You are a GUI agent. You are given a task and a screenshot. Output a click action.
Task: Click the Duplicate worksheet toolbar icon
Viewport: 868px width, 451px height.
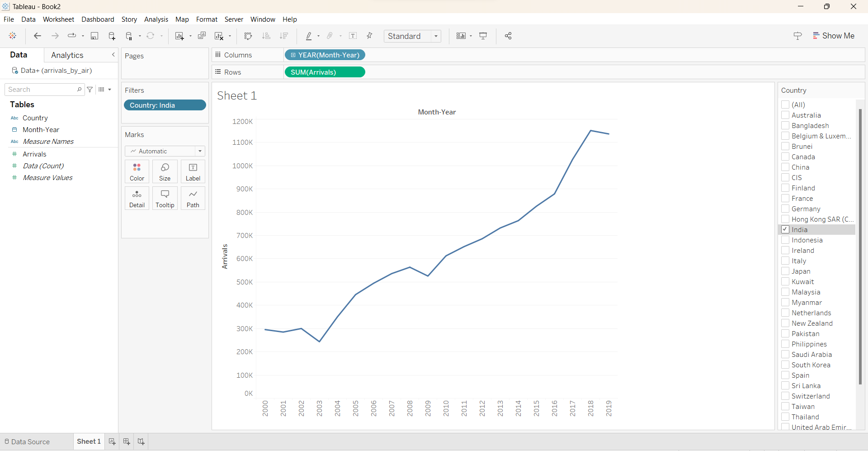point(202,36)
